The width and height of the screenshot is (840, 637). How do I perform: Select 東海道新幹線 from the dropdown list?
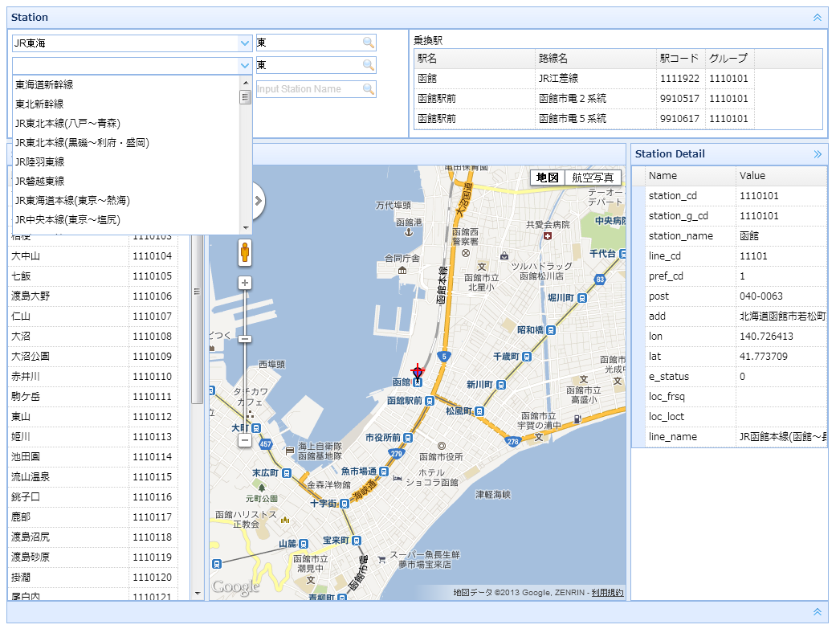[45, 84]
